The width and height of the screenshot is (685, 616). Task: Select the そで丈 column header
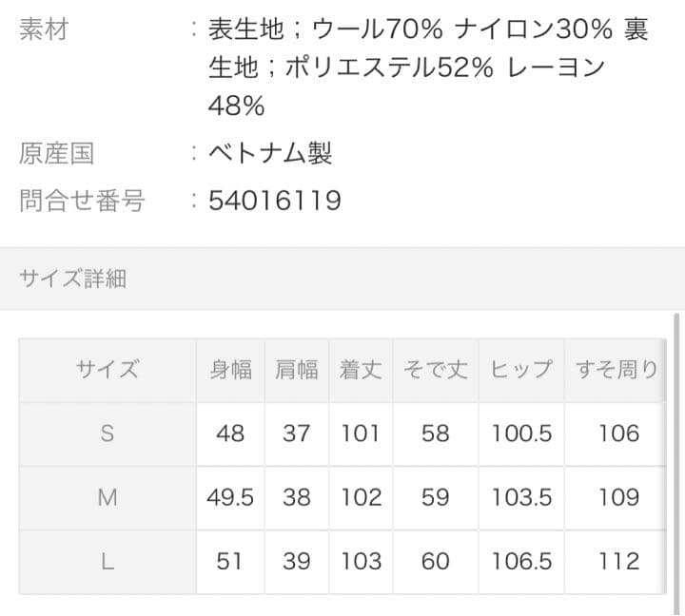point(435,370)
